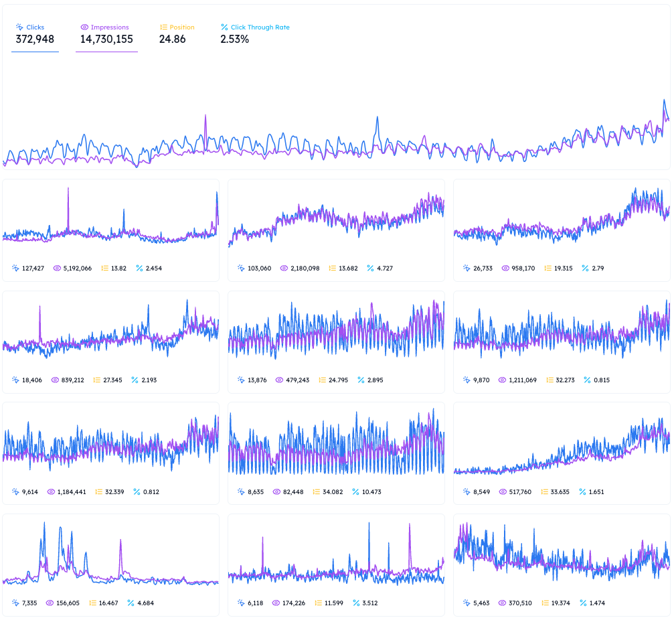Click the clicks icon beside 13,876

coord(241,380)
